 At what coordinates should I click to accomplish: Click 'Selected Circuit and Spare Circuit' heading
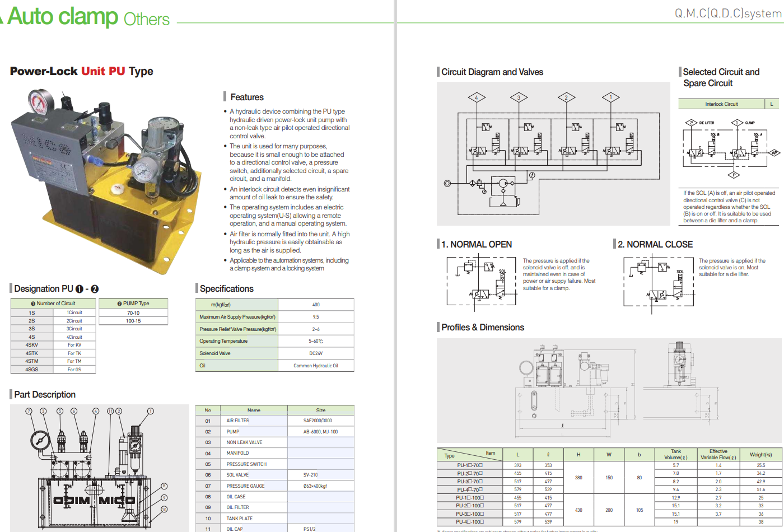pyautogui.click(x=721, y=77)
